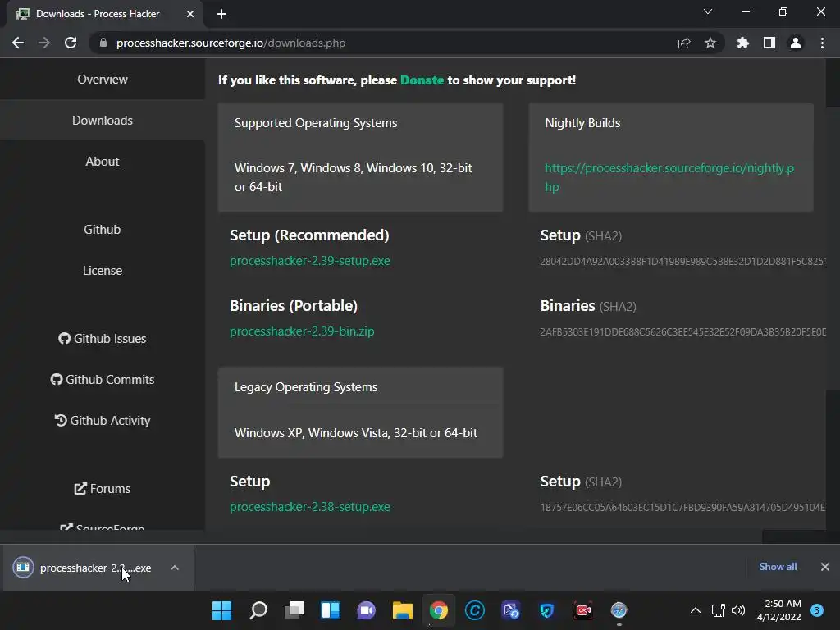Bookmark this page with the star icon

[x=710, y=43]
